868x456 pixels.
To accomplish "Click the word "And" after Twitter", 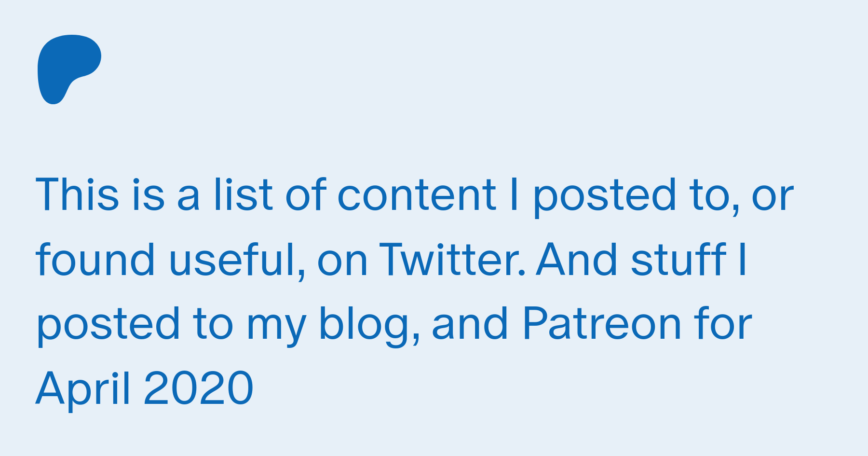I will [577, 259].
